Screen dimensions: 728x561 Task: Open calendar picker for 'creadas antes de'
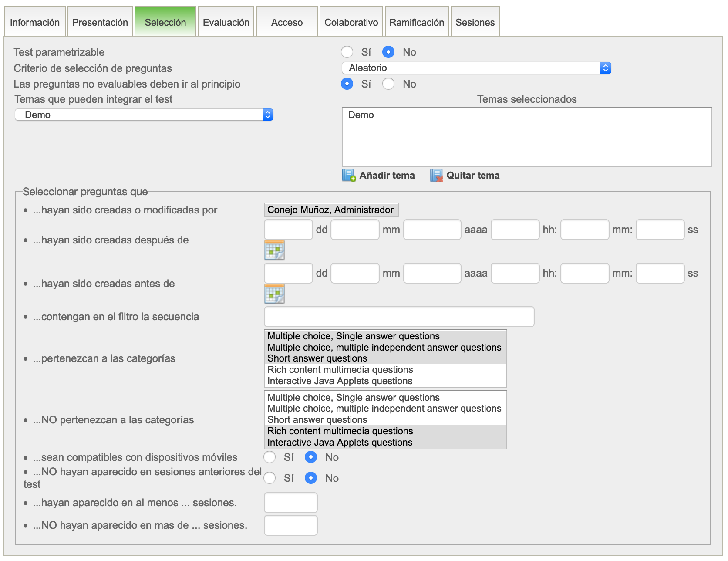pyautogui.click(x=274, y=294)
